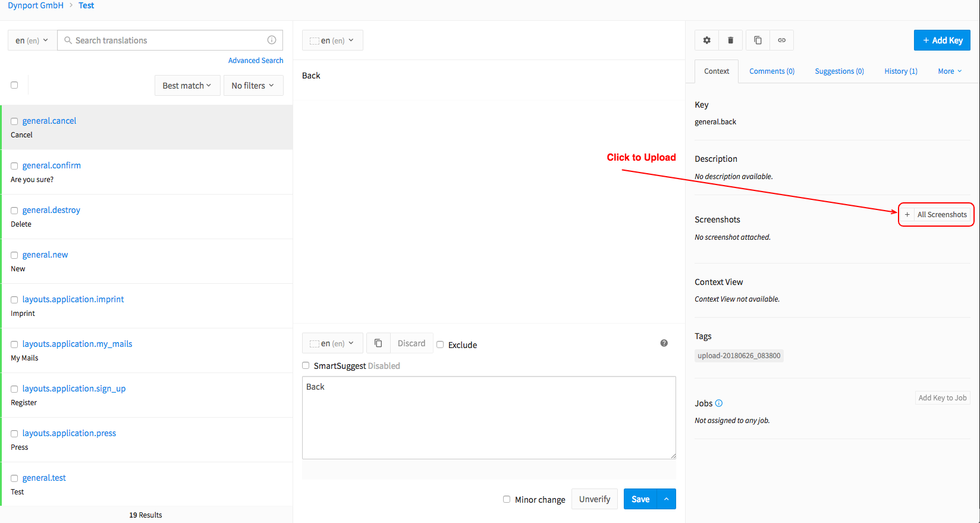Screen dimensions: 980x523
Task: Click plus icon to upload screenshot
Action: pos(907,215)
